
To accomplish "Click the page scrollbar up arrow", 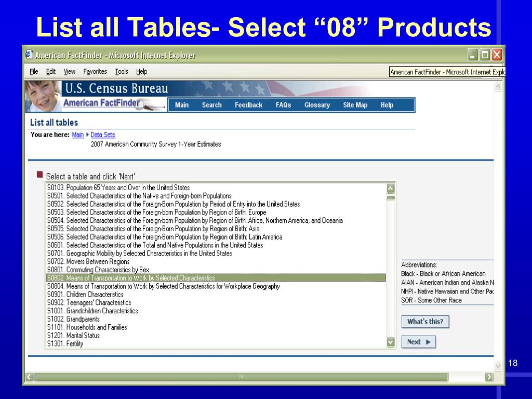I will tap(498, 87).
